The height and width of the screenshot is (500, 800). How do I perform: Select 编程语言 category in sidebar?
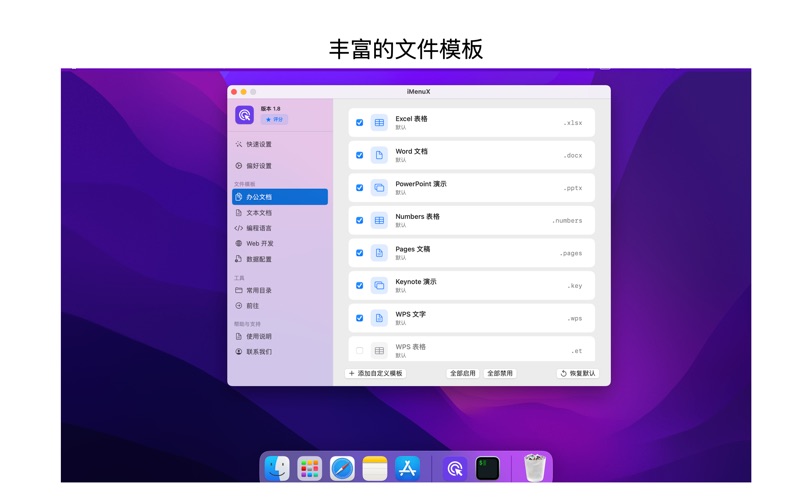point(259,228)
